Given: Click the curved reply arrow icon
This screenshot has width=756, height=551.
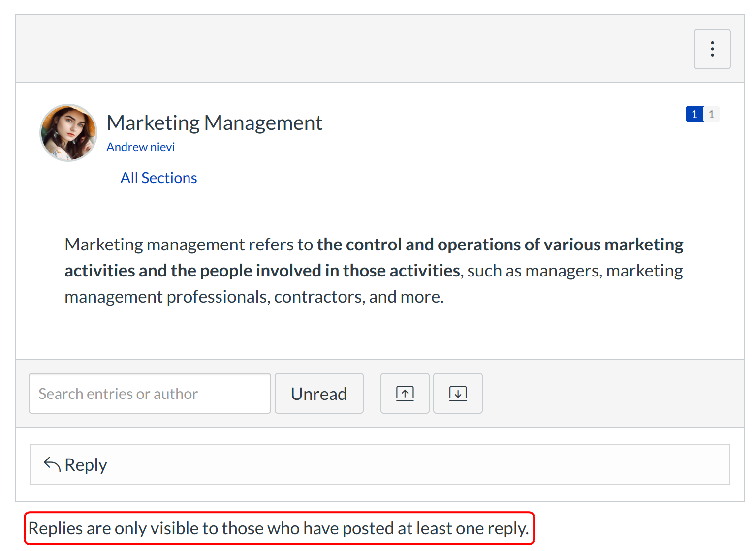Looking at the screenshot, I should 52,464.
